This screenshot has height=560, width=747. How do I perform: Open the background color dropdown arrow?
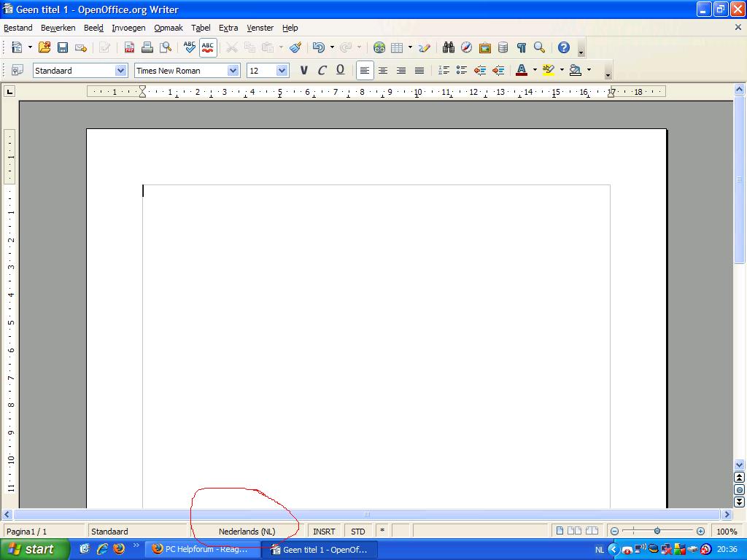pyautogui.click(x=589, y=71)
